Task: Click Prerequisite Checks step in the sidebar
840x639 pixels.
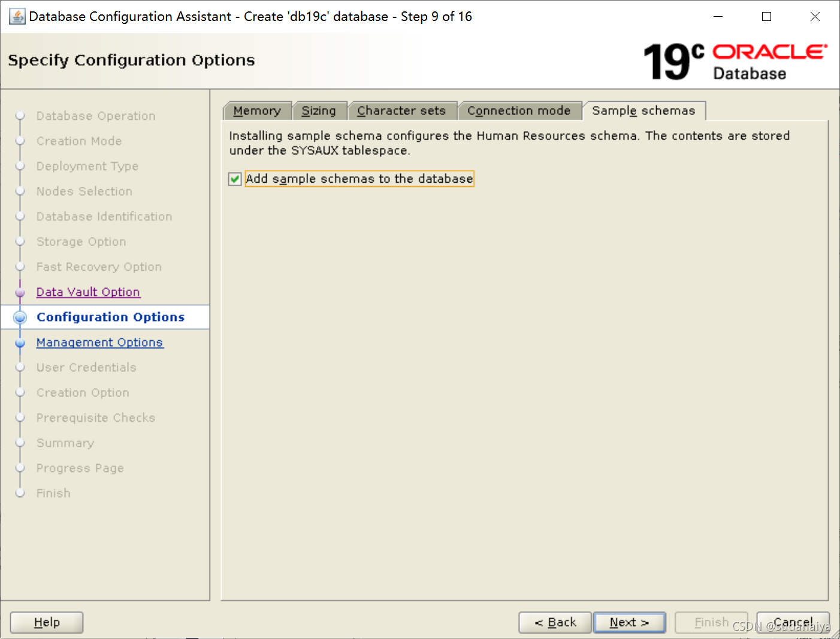Action: click(96, 417)
